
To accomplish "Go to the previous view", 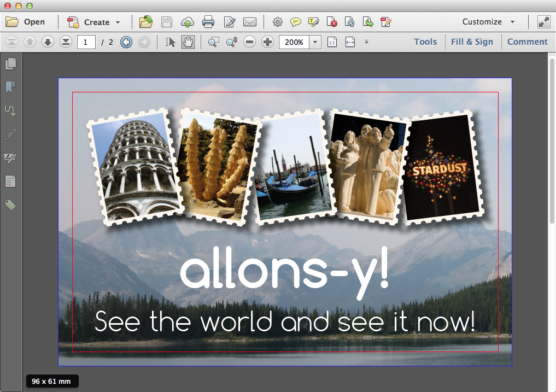I will (126, 42).
